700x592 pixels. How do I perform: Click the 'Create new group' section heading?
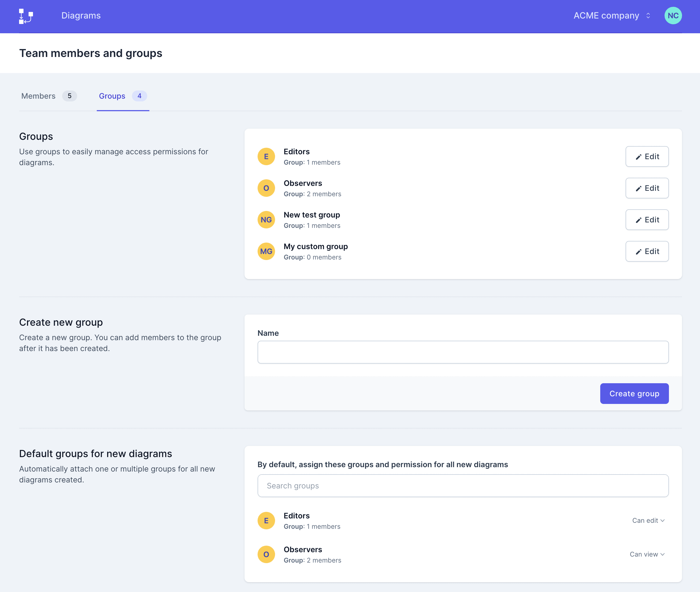[x=61, y=322]
